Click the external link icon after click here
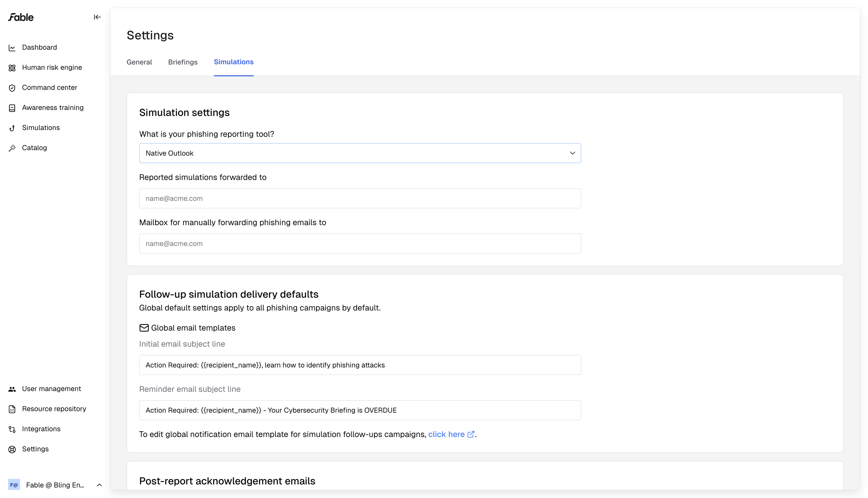The width and height of the screenshot is (868, 498). (471, 434)
